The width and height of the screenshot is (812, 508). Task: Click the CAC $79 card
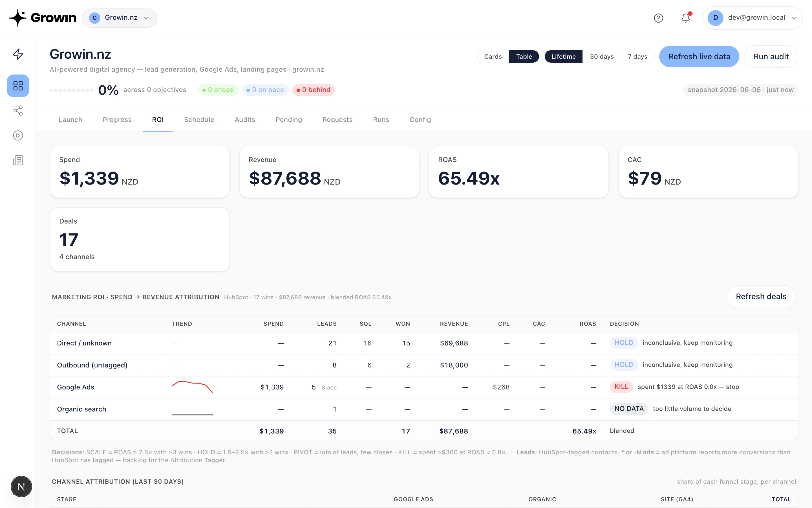708,172
